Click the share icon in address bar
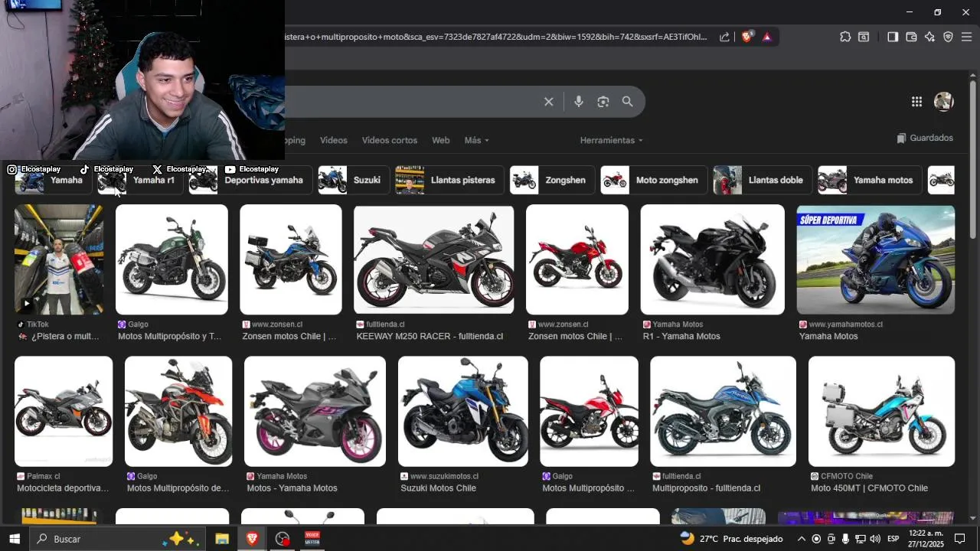This screenshot has height=551, width=980. click(x=724, y=37)
